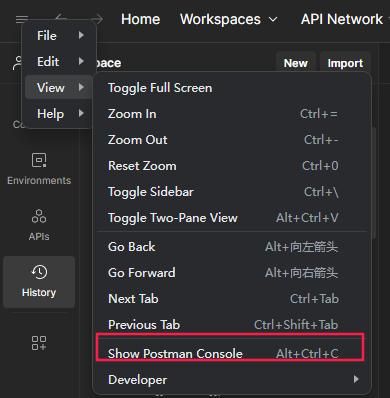The height and width of the screenshot is (398, 390).
Task: Open the Workspaces dropdown
Action: pos(229,19)
